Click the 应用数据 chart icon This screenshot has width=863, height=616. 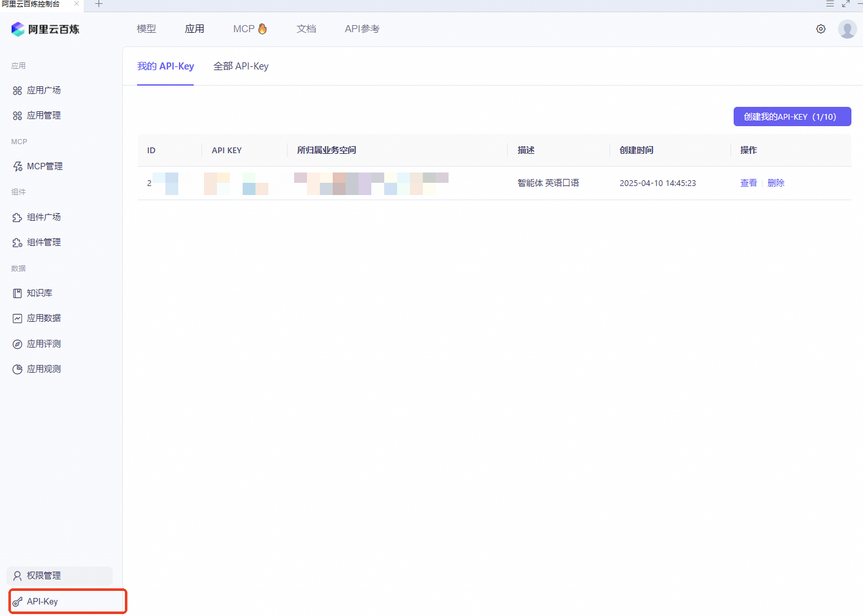17,319
